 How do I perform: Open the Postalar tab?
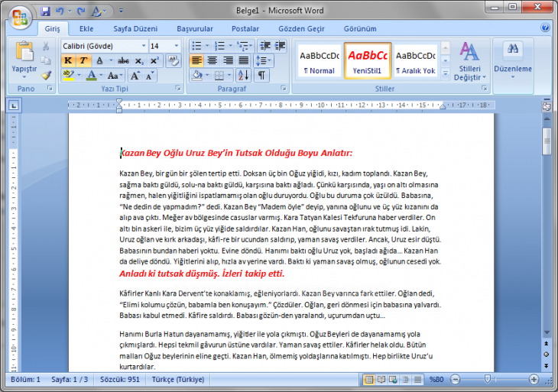coord(245,29)
